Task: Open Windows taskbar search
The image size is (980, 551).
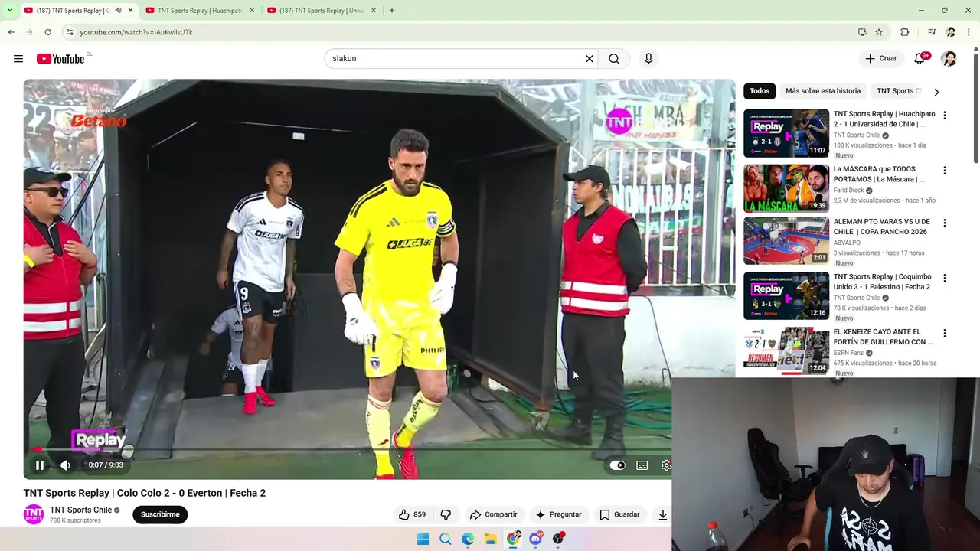Action: [x=445, y=539]
